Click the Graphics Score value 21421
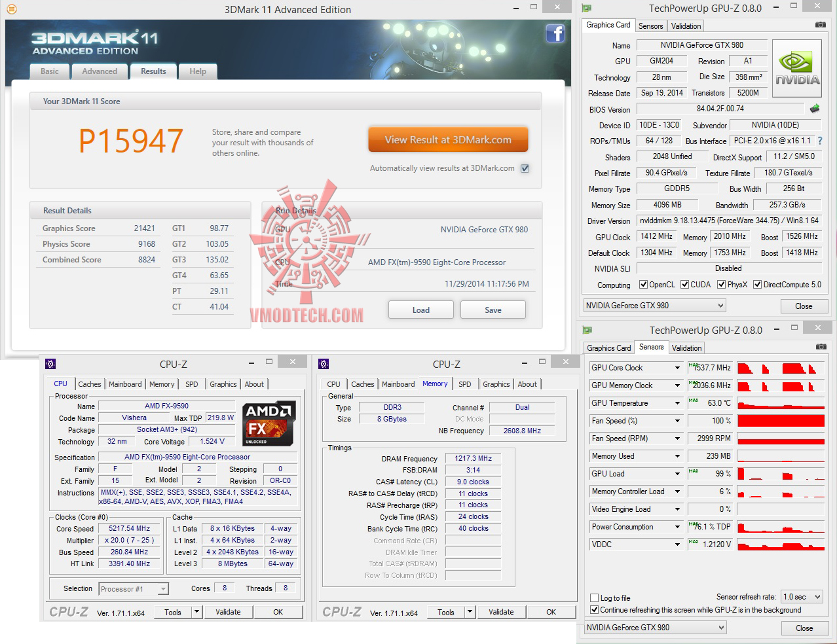 (x=144, y=228)
